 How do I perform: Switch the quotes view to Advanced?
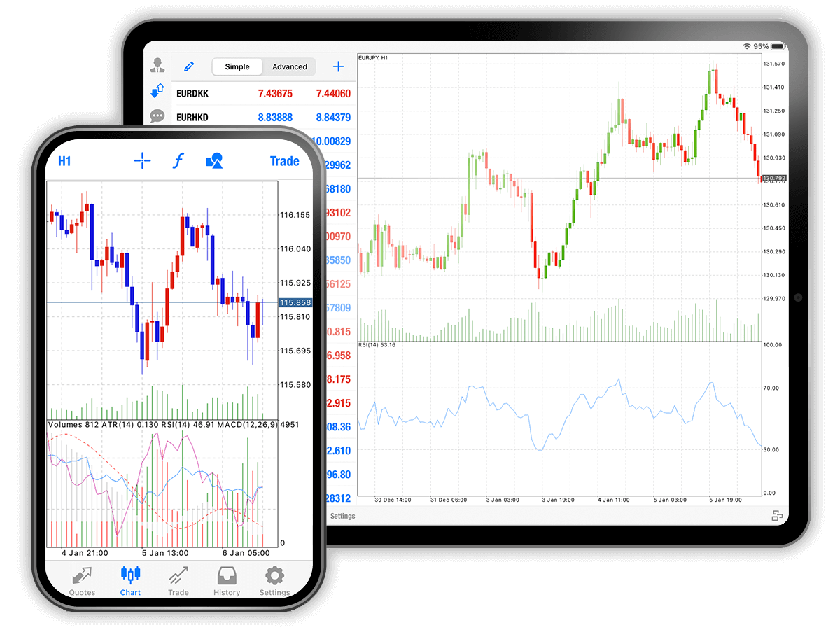[x=290, y=67]
